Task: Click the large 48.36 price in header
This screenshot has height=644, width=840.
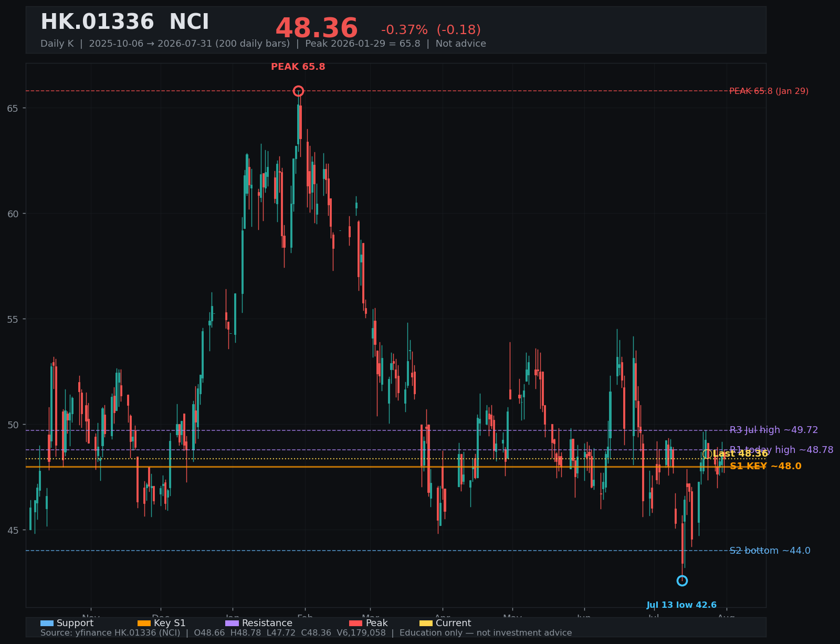Action: pos(317,28)
